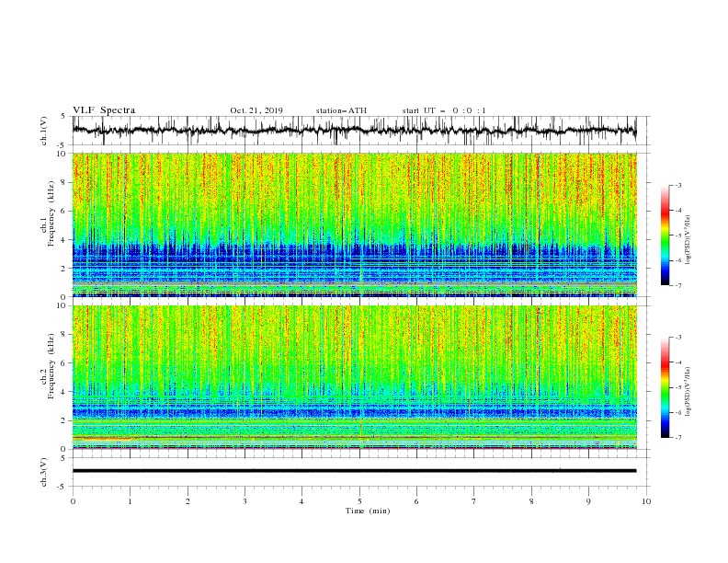
Task: Click the upper "log(PSD)(V²/Hz)" colorbar label
Action: pos(688,240)
